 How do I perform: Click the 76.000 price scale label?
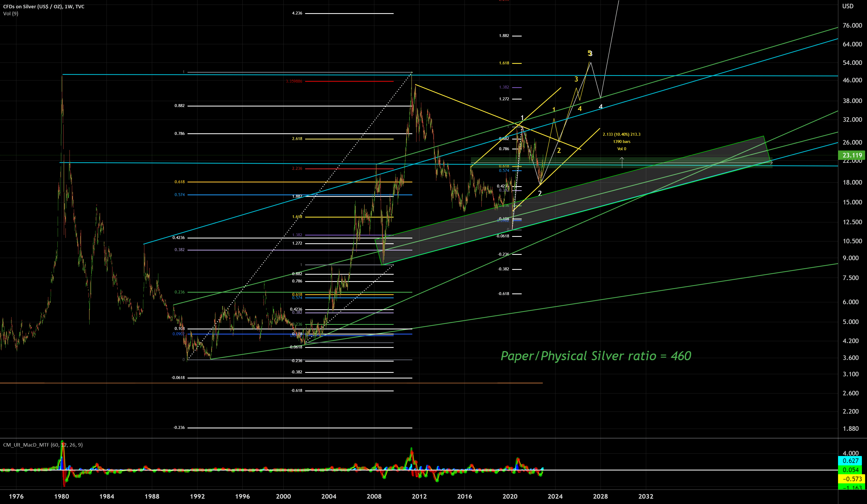pyautogui.click(x=852, y=25)
